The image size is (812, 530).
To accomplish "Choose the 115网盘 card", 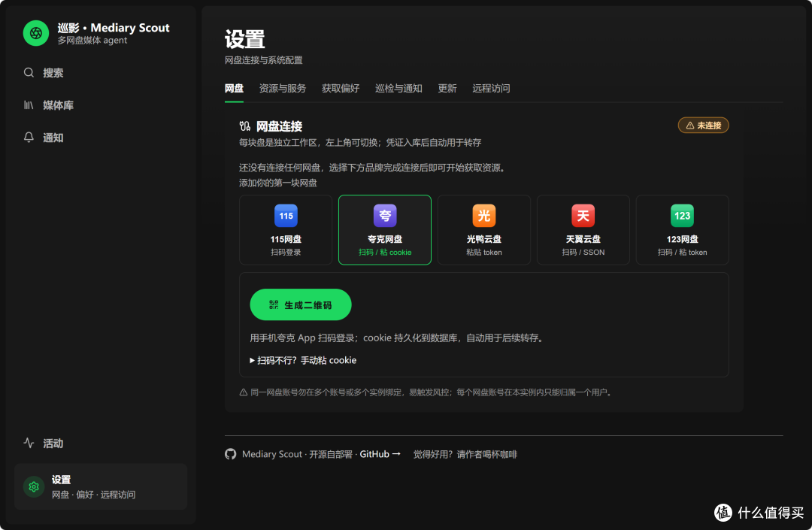I will 286,230.
